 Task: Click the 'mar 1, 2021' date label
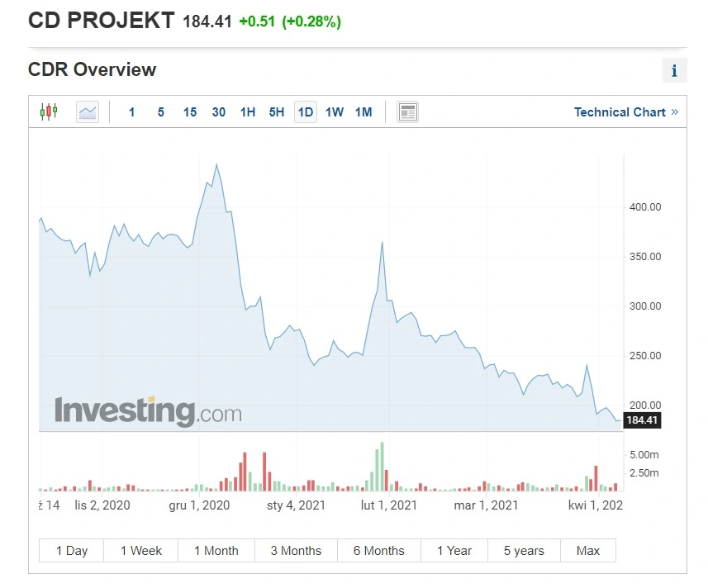[x=486, y=505]
